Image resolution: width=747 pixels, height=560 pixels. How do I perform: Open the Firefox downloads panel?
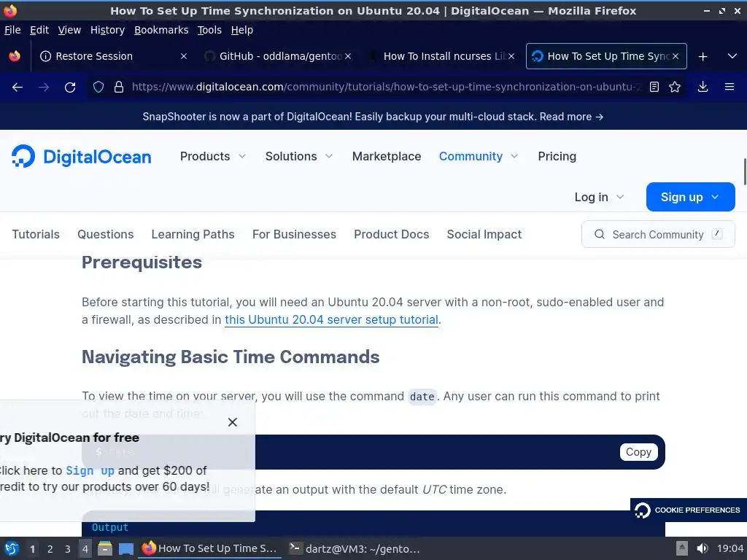click(x=703, y=87)
